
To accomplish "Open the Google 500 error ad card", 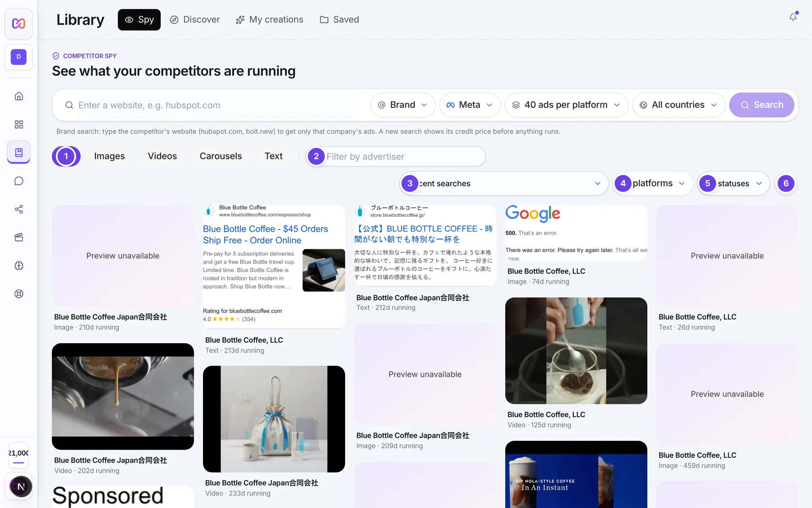I will click(576, 233).
